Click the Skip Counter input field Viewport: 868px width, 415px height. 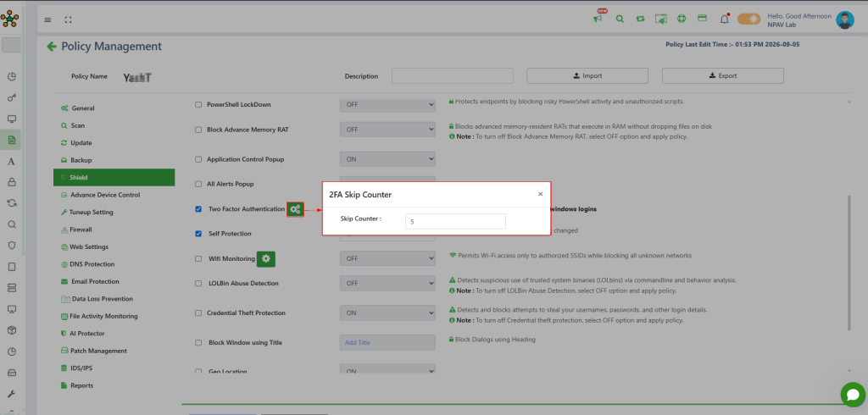pos(455,221)
